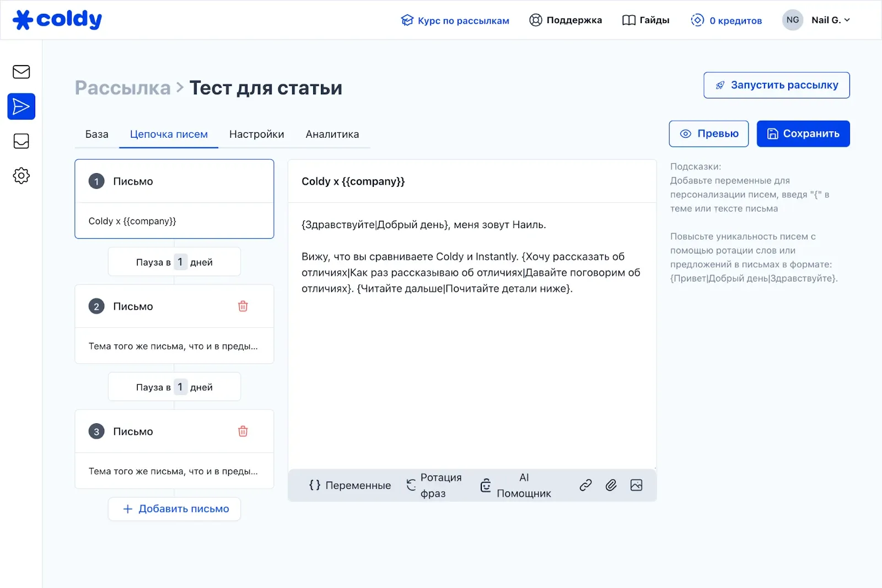Click the Сохранить button

[803, 134]
